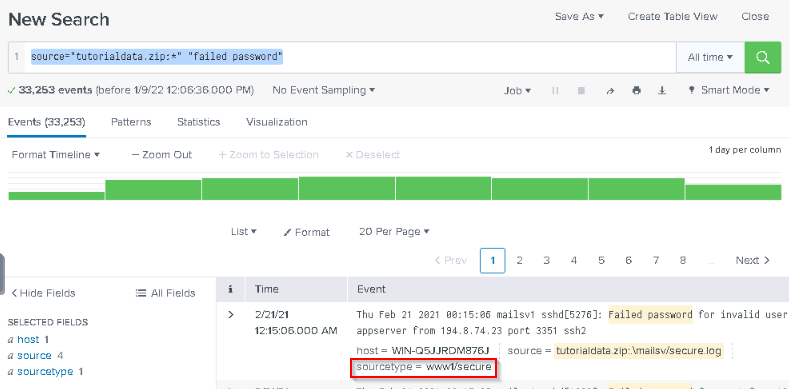
Task: Select the tallest fourth timeline bar
Action: coord(347,188)
